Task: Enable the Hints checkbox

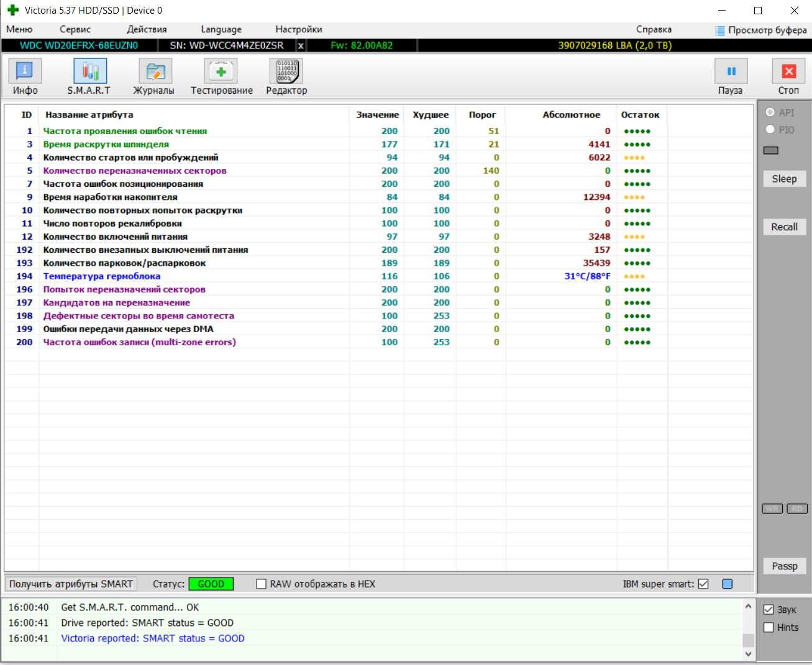Action: [x=769, y=627]
